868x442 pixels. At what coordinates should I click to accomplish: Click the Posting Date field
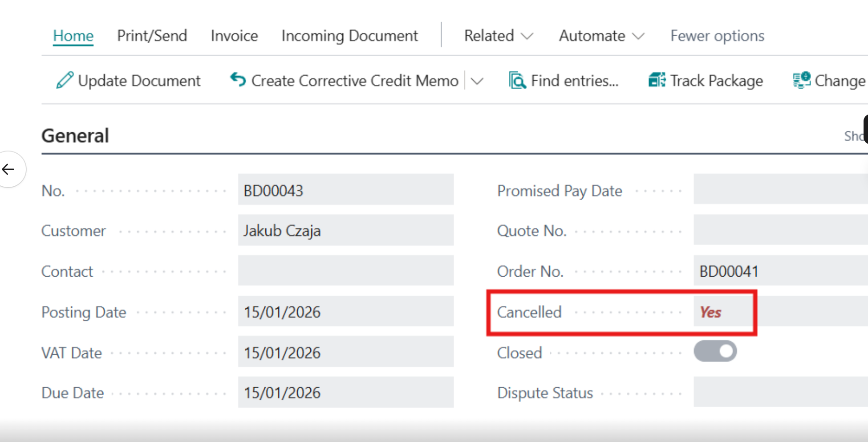(346, 311)
